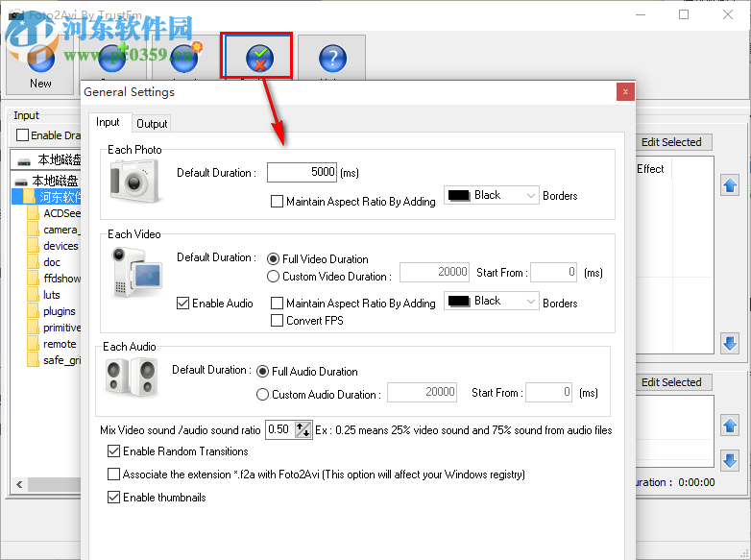Click the Effect column header
The width and height of the screenshot is (751, 560).
click(653, 169)
